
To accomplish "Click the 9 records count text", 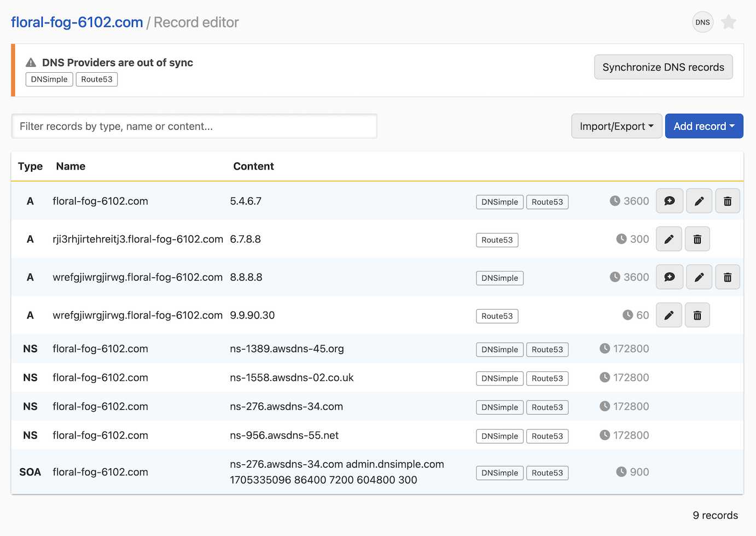I will point(715,515).
